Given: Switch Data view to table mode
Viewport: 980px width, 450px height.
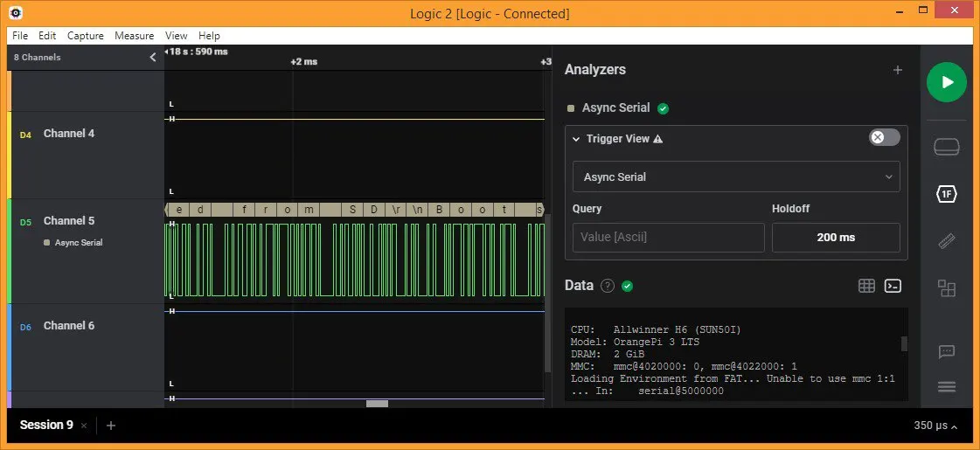Looking at the screenshot, I should pyautogui.click(x=866, y=286).
